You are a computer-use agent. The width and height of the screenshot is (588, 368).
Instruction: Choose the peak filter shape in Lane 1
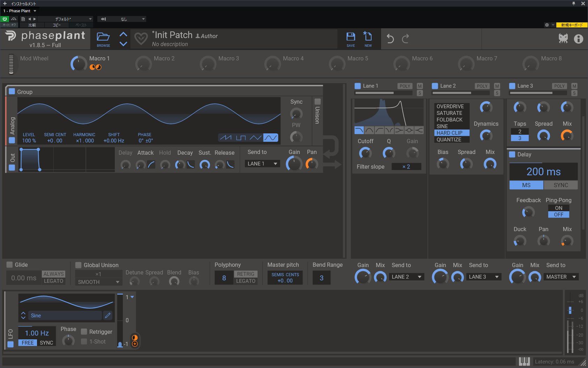(x=409, y=130)
